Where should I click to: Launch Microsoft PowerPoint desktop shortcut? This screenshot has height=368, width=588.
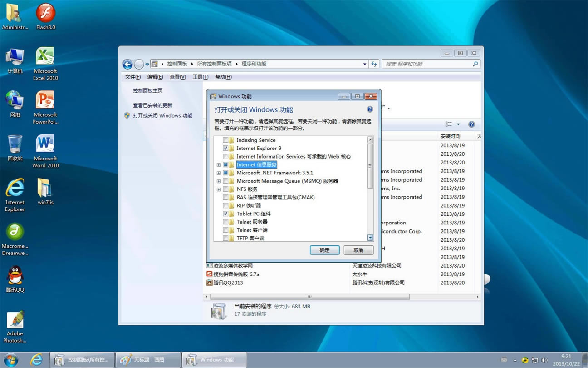pyautogui.click(x=45, y=107)
